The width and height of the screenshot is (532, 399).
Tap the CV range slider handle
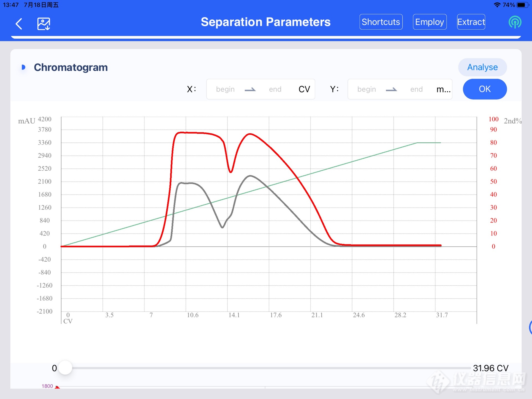pyautogui.click(x=65, y=368)
